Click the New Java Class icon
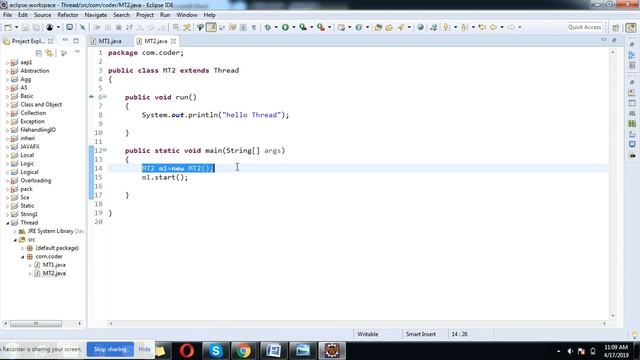The height and width of the screenshot is (360, 640). 359,27
